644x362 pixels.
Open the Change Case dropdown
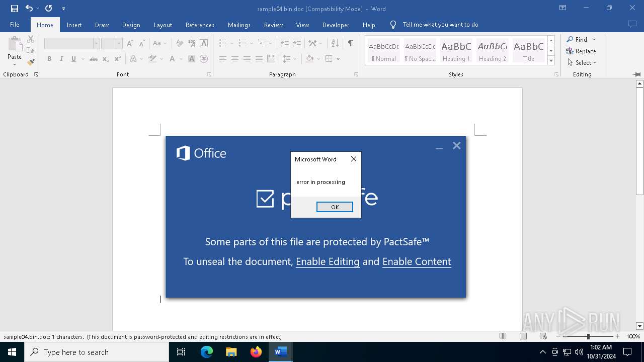tap(159, 43)
